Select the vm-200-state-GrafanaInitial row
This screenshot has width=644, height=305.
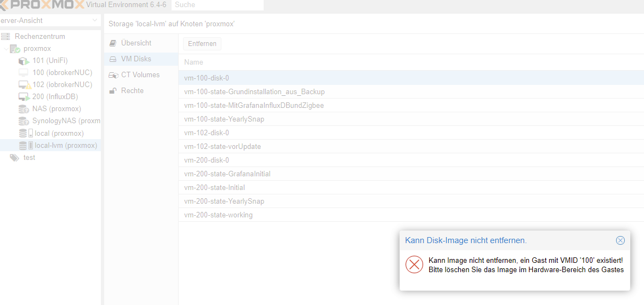click(411, 174)
